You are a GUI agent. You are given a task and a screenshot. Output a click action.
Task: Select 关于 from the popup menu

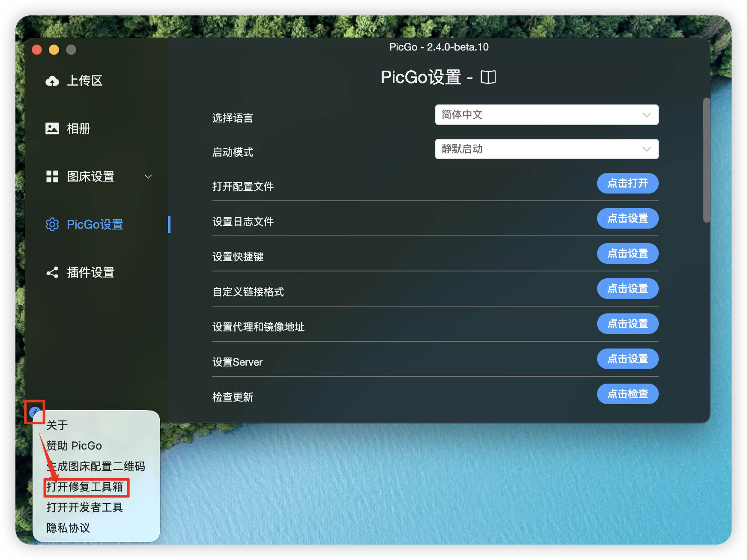click(57, 425)
